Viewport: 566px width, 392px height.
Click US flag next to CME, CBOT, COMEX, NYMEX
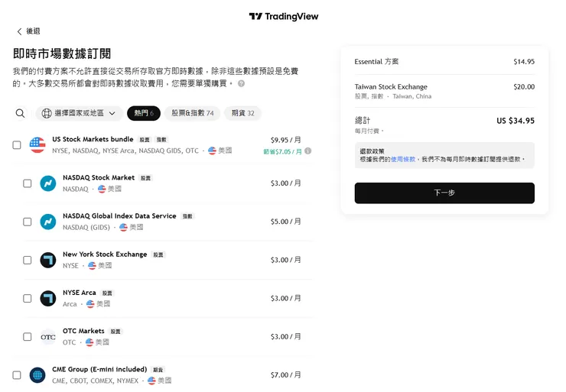click(x=151, y=381)
